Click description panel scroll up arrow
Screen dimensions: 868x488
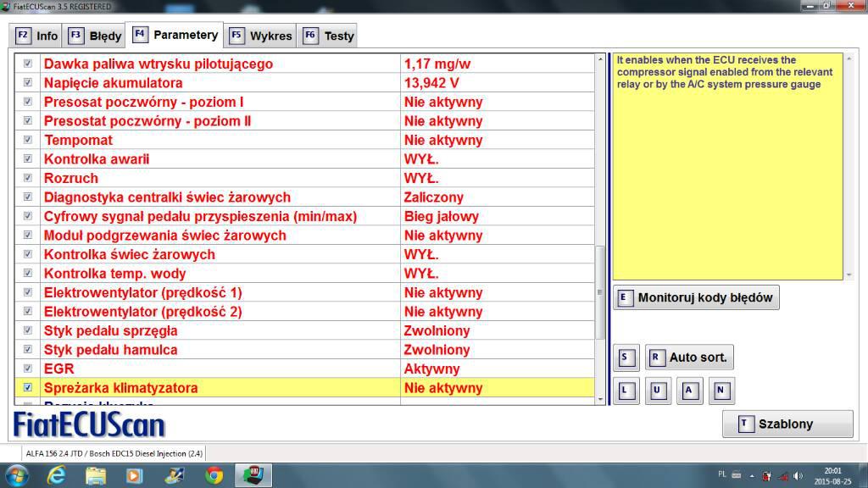point(849,58)
